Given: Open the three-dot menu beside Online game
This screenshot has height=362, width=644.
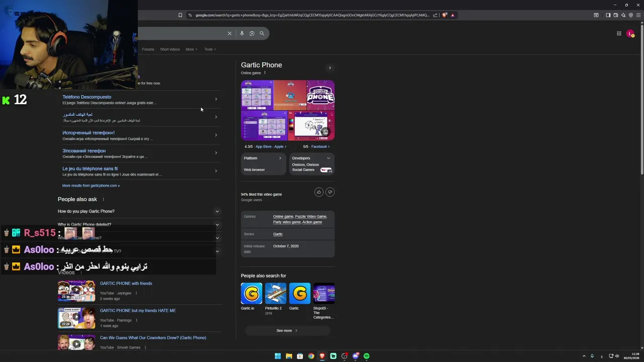Looking at the screenshot, I should 265,73.
